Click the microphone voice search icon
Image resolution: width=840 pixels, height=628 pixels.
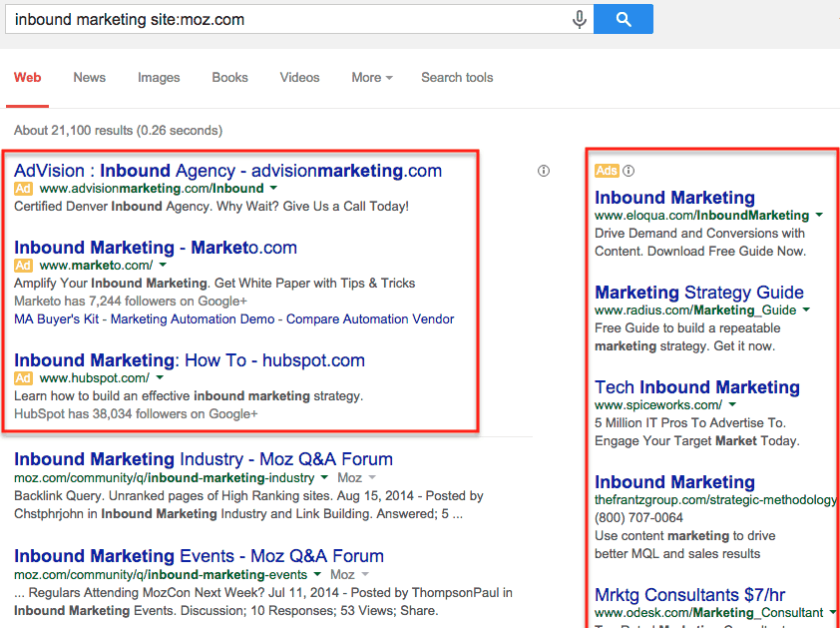(579, 20)
